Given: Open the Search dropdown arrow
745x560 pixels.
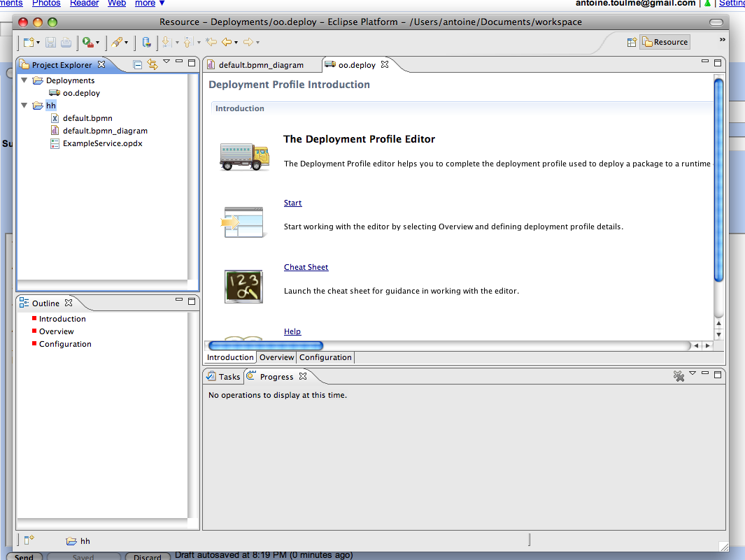Looking at the screenshot, I should coord(126,43).
